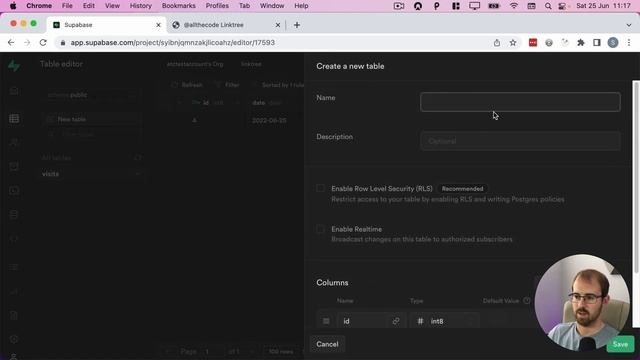
Task: Reload the page
Action: point(43,42)
